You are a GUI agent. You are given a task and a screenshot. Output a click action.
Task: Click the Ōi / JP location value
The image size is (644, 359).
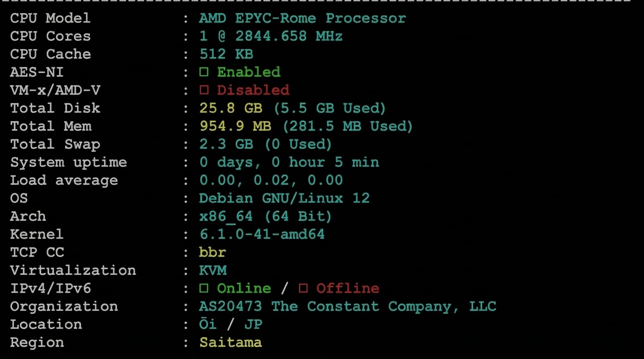coord(230,324)
